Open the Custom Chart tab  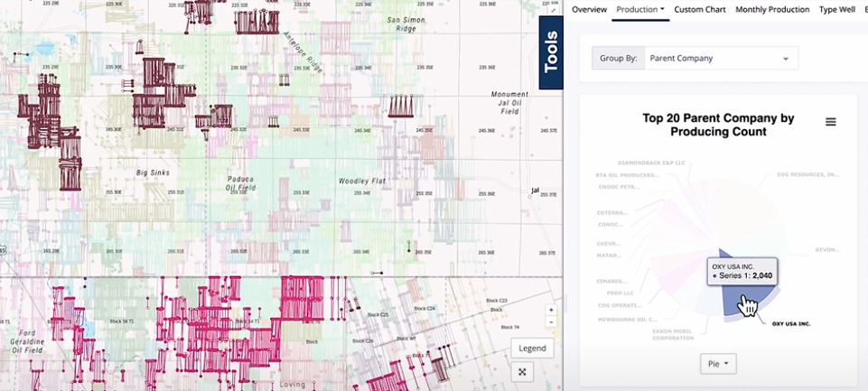point(700,9)
